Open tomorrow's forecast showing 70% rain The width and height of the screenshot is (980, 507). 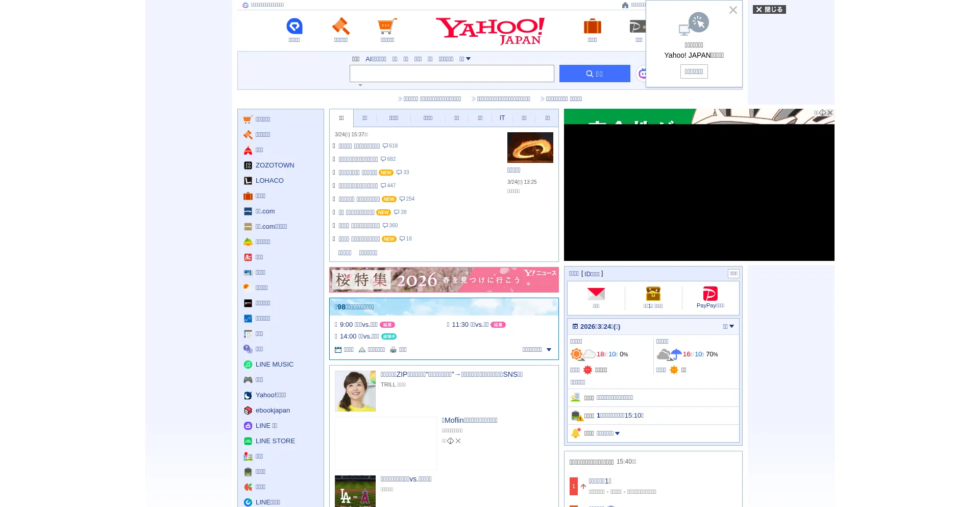pos(688,354)
